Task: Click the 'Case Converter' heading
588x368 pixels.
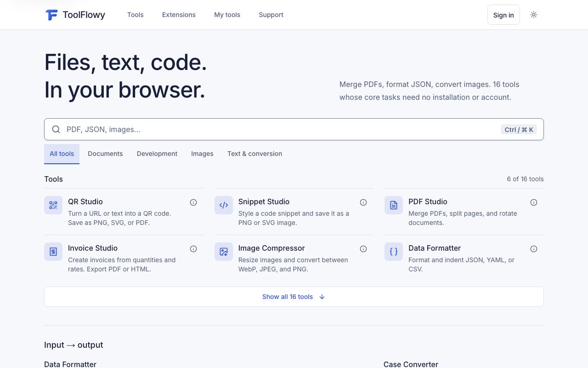Action: pos(411,364)
